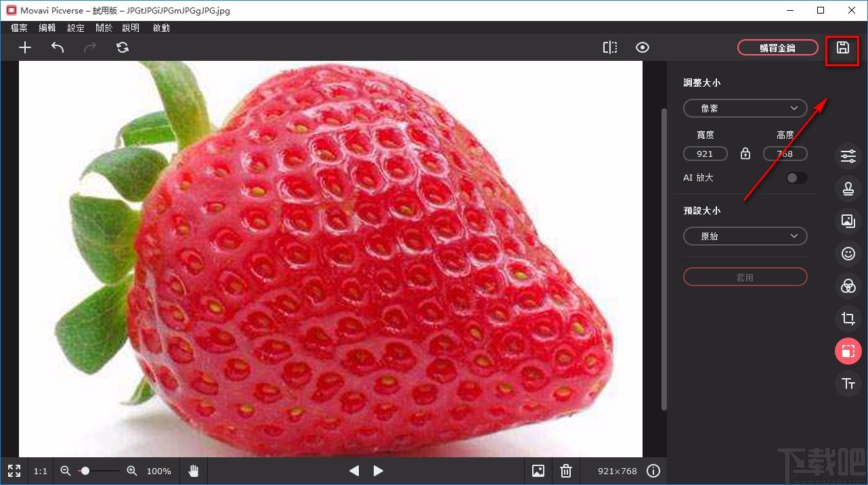Click the redo arrow icon
The width and height of the screenshot is (868, 485).
(90, 47)
